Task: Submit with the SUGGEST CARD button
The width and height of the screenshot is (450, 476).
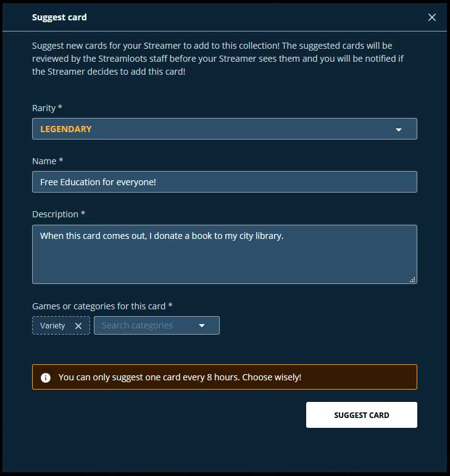Action: [x=361, y=415]
